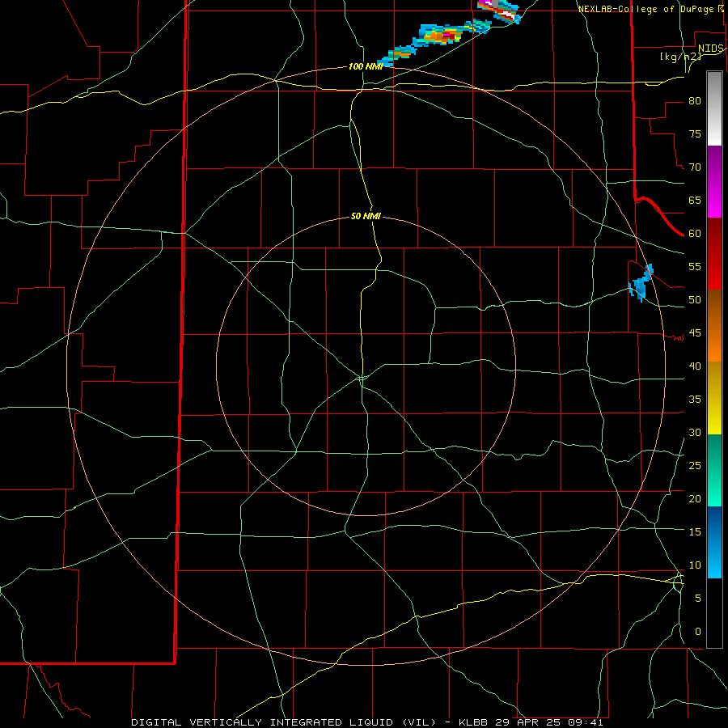Click the "[kg/m2]" units label
Image resolution: width=728 pixels, height=728 pixels.
click(x=680, y=57)
